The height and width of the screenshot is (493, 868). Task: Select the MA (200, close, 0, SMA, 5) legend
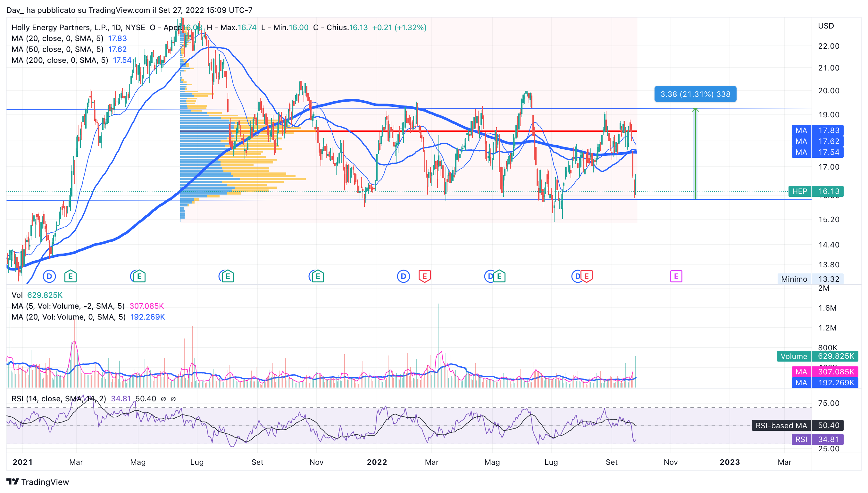click(71, 60)
